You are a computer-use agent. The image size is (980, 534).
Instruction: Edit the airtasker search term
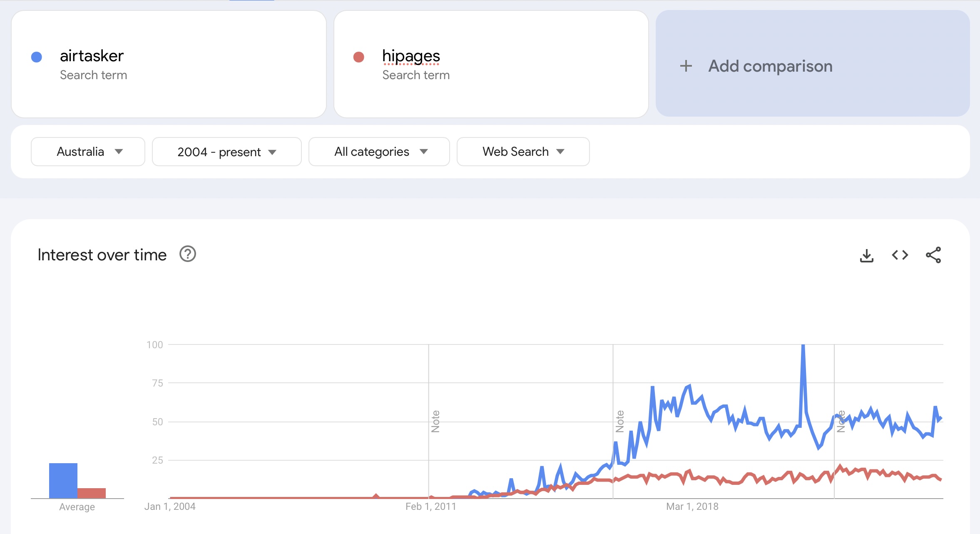[92, 56]
